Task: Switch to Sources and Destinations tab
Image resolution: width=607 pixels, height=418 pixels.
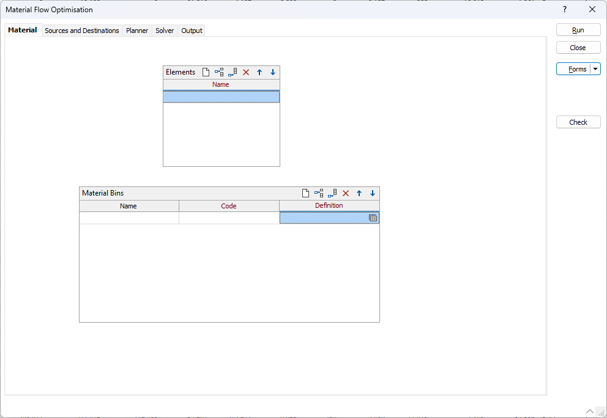Action: click(82, 31)
